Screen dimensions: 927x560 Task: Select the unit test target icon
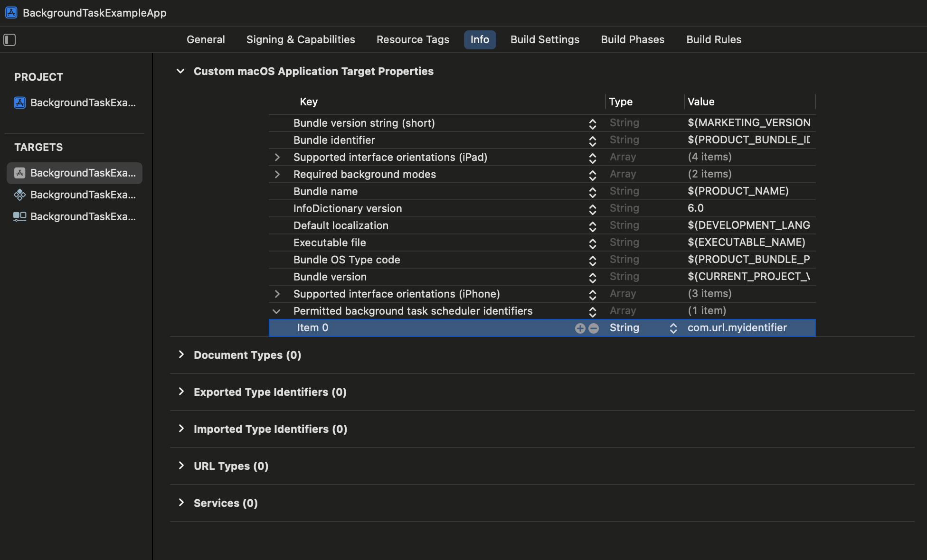coord(19,195)
